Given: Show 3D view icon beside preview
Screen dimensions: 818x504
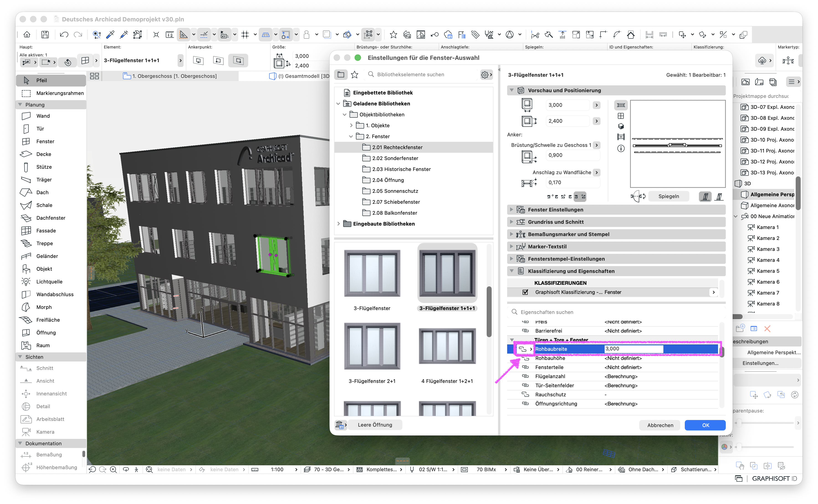Looking at the screenshot, I should pyautogui.click(x=621, y=126).
